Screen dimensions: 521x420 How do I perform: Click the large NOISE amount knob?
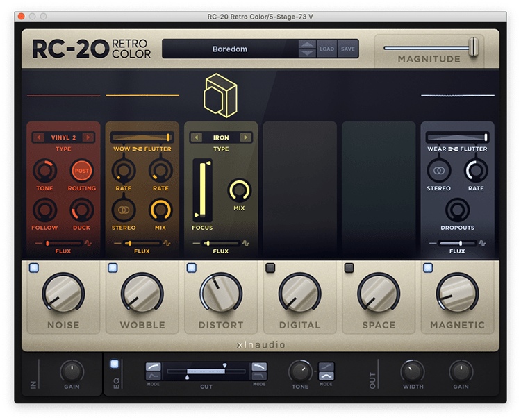63,293
